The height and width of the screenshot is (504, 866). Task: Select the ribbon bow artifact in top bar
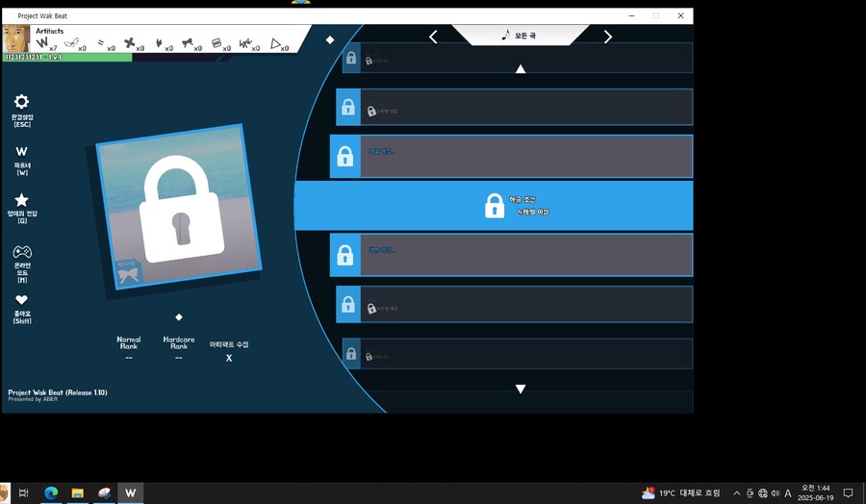pos(188,43)
